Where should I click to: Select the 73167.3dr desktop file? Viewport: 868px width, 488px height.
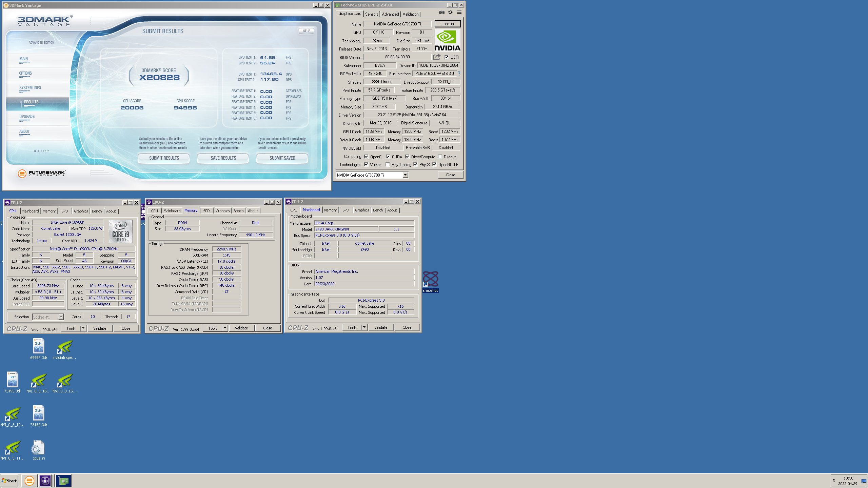pos(39,416)
